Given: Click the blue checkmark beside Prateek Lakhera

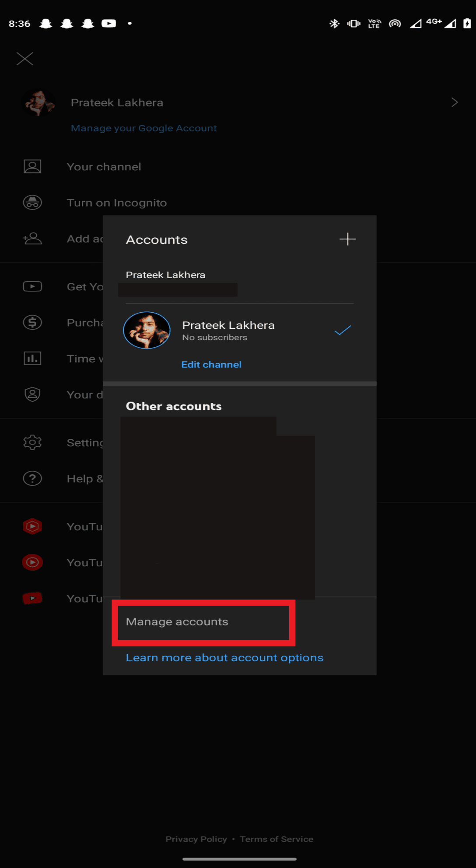Looking at the screenshot, I should point(343,331).
